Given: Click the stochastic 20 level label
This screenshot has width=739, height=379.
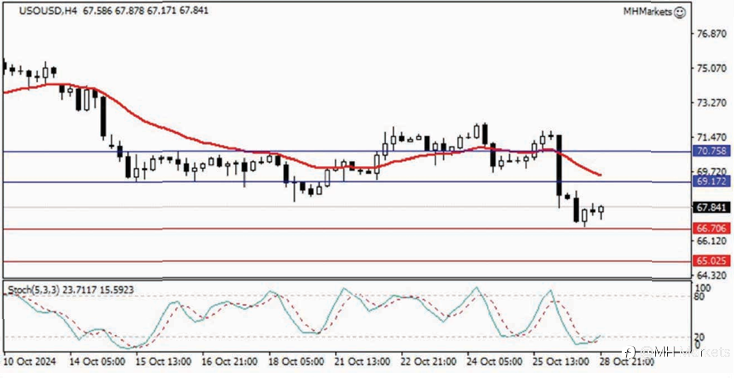Looking at the screenshot, I should 699,337.
